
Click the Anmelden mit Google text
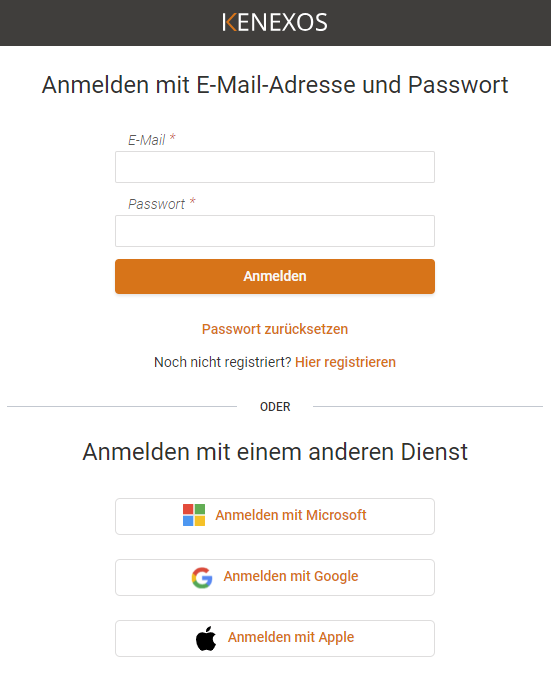tap(291, 576)
